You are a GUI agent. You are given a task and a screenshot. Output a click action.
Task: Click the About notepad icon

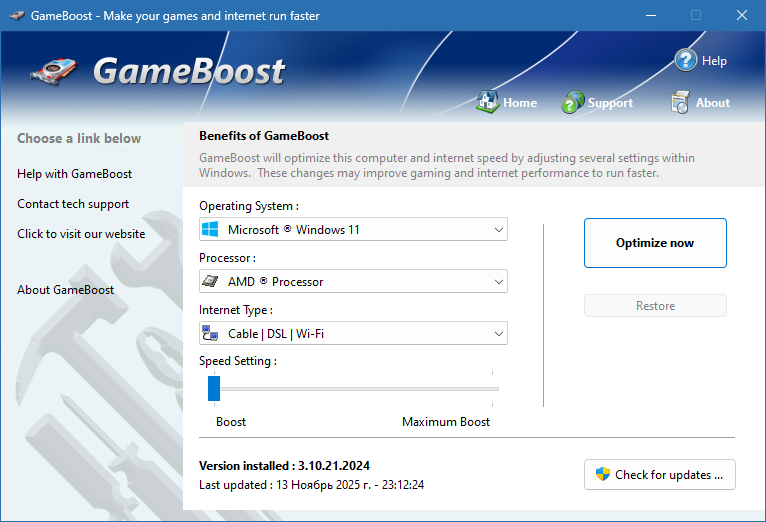click(x=680, y=102)
